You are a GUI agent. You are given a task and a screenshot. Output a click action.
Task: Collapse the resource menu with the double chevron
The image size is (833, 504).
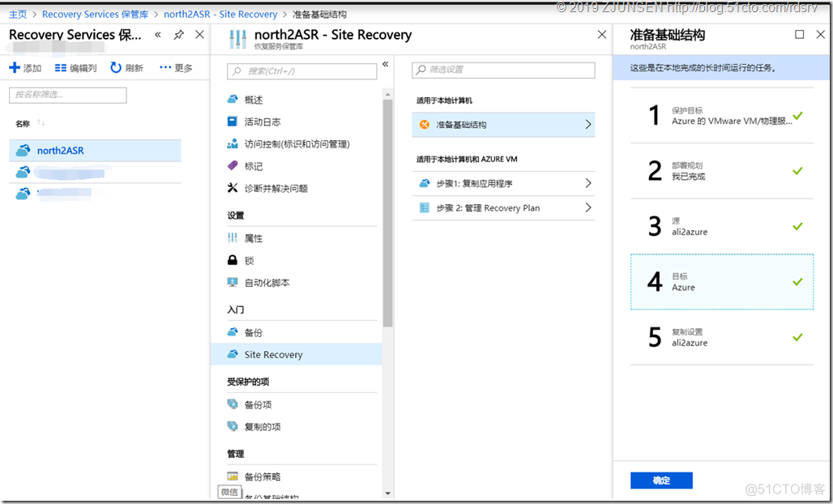click(386, 64)
